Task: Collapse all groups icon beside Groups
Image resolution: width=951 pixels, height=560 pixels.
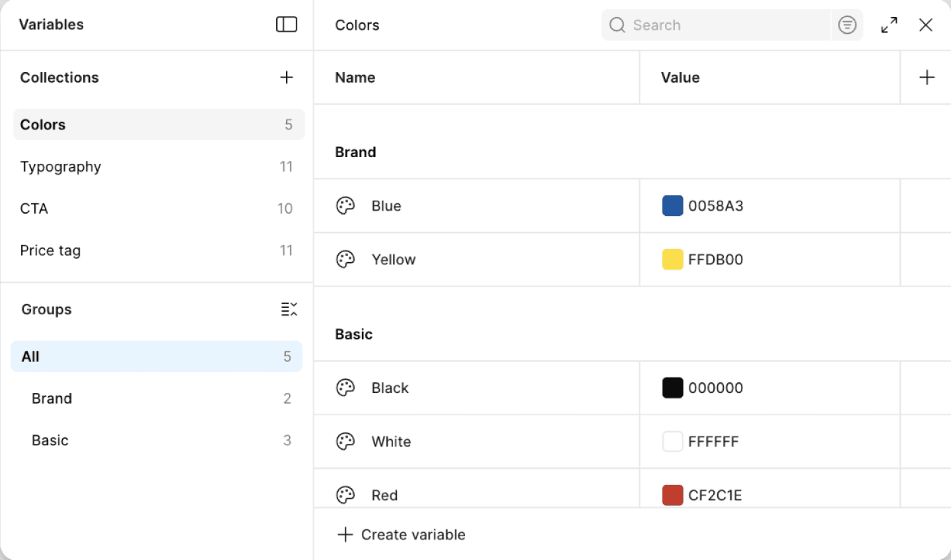Action: [x=289, y=309]
